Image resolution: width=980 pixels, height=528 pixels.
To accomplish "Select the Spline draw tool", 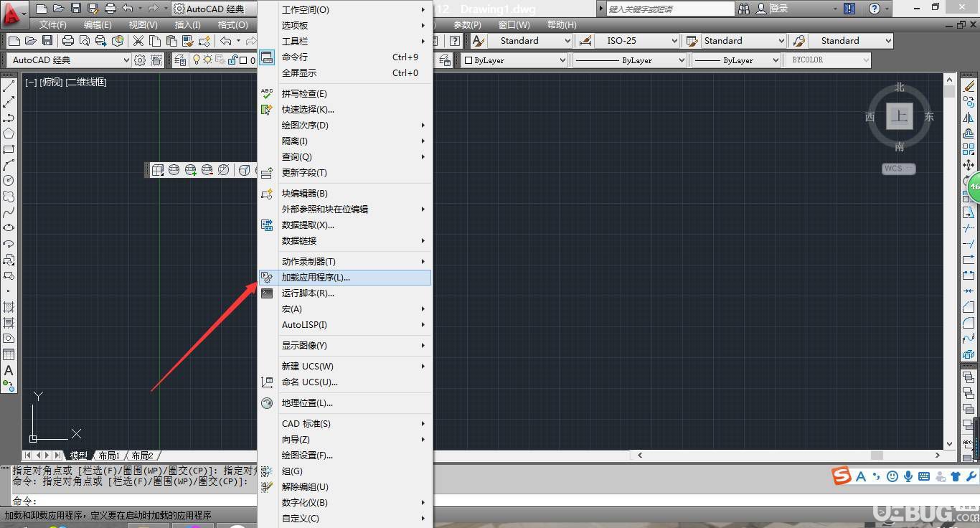I will [9, 212].
